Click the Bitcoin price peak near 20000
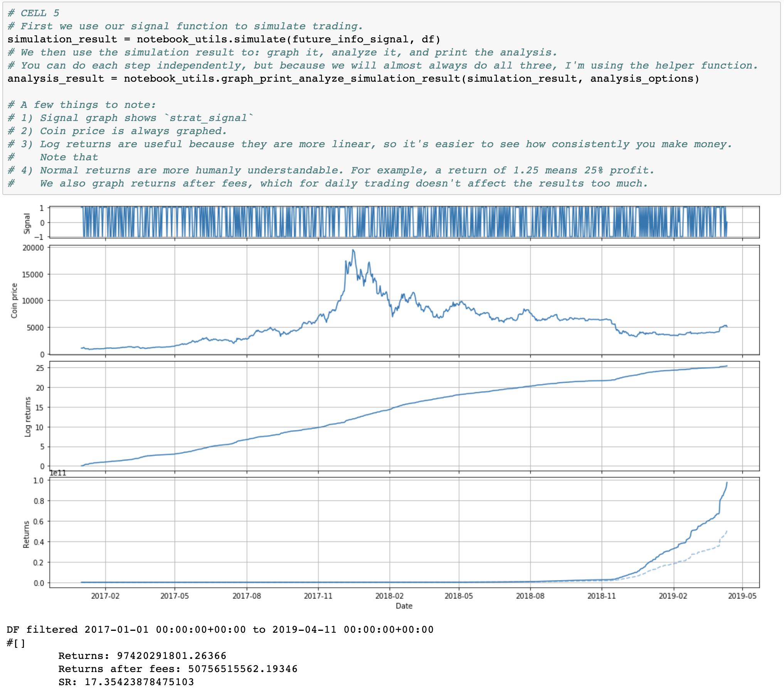This screenshot has width=784, height=689. pyautogui.click(x=353, y=250)
